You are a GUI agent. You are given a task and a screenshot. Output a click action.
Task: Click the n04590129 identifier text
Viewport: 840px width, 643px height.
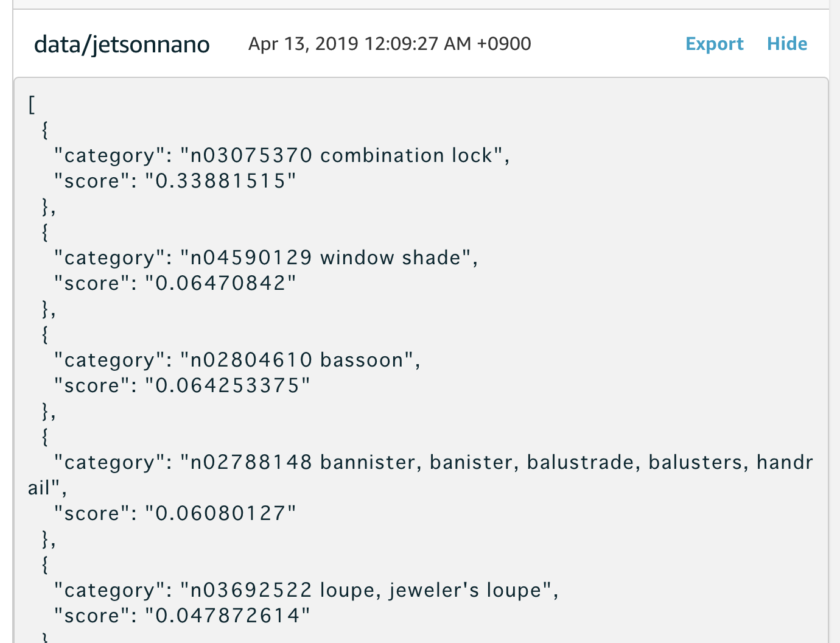click(251, 258)
